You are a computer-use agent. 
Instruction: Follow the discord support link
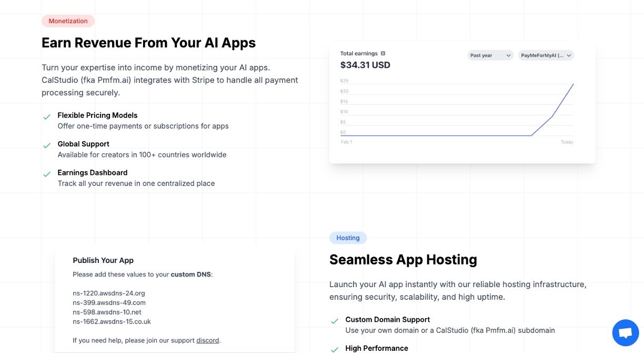coord(207,340)
